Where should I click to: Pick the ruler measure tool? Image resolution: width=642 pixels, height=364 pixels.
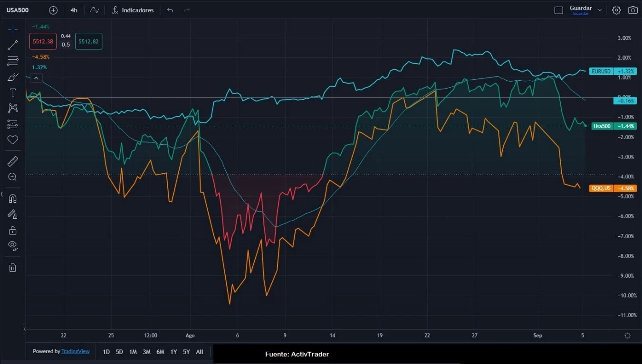tap(13, 161)
